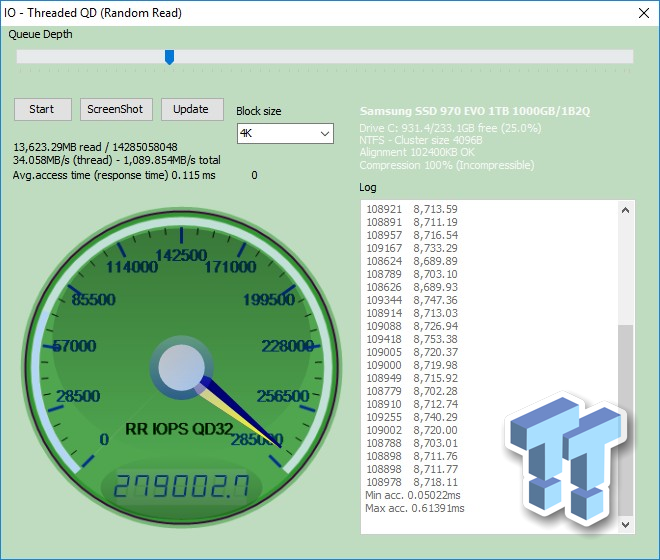Select log row 109088 8,726.94

click(412, 326)
